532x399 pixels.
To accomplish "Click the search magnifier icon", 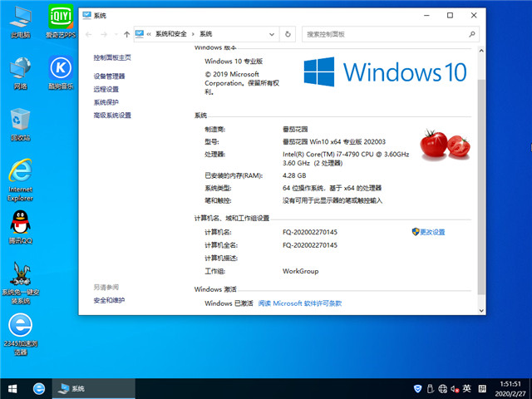I will 471,34.
